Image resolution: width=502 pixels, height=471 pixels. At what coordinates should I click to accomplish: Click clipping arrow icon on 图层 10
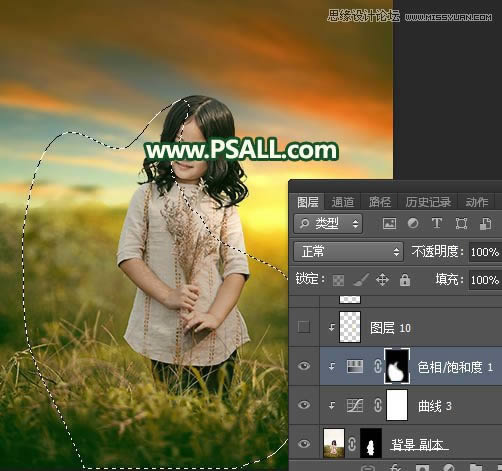pos(332,328)
